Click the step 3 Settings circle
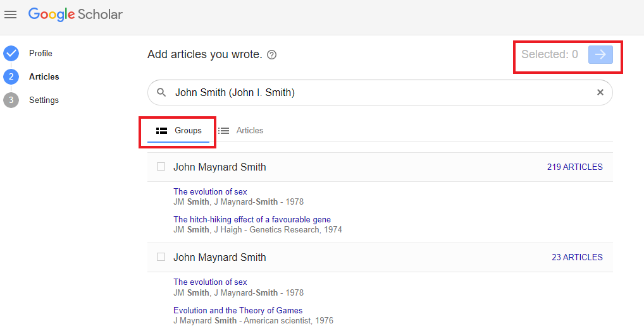644x331 pixels. 11,100
